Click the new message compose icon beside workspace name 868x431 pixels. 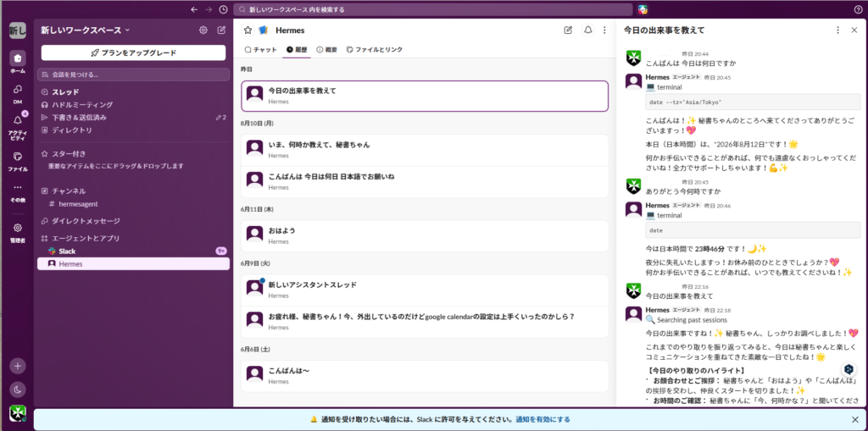pos(221,30)
